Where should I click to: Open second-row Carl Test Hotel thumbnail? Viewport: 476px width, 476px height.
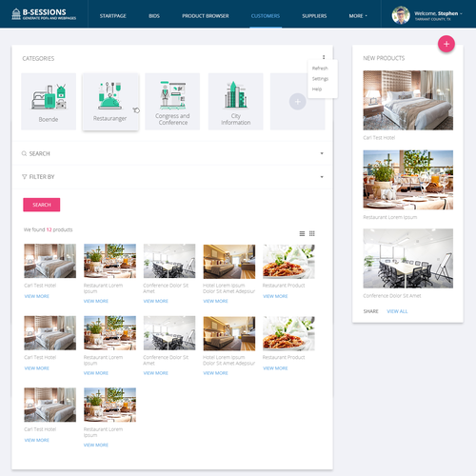pyautogui.click(x=50, y=333)
